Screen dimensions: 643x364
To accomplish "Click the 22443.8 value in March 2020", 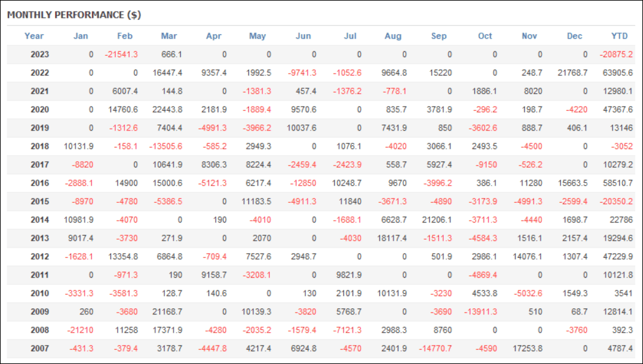I will [x=165, y=110].
